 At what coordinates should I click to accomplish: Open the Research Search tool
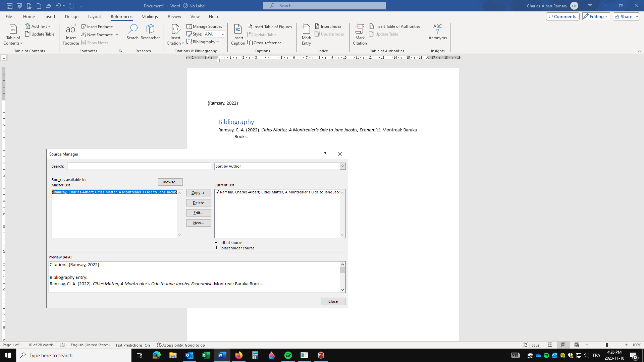[x=132, y=32]
